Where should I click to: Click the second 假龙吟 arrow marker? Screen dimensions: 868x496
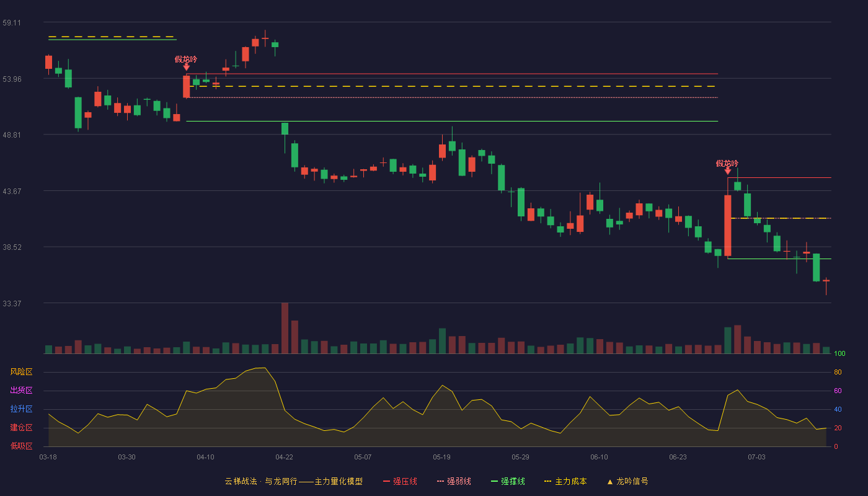click(727, 171)
